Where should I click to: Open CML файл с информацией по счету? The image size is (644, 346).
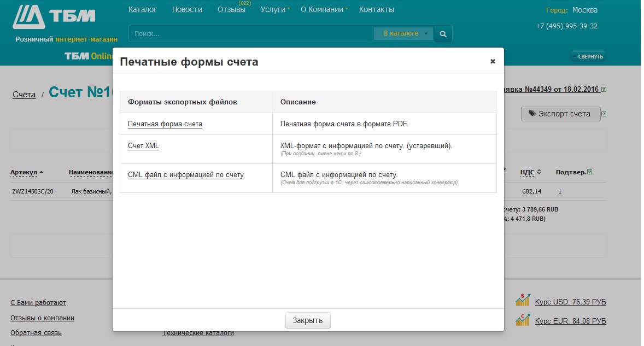(x=186, y=175)
